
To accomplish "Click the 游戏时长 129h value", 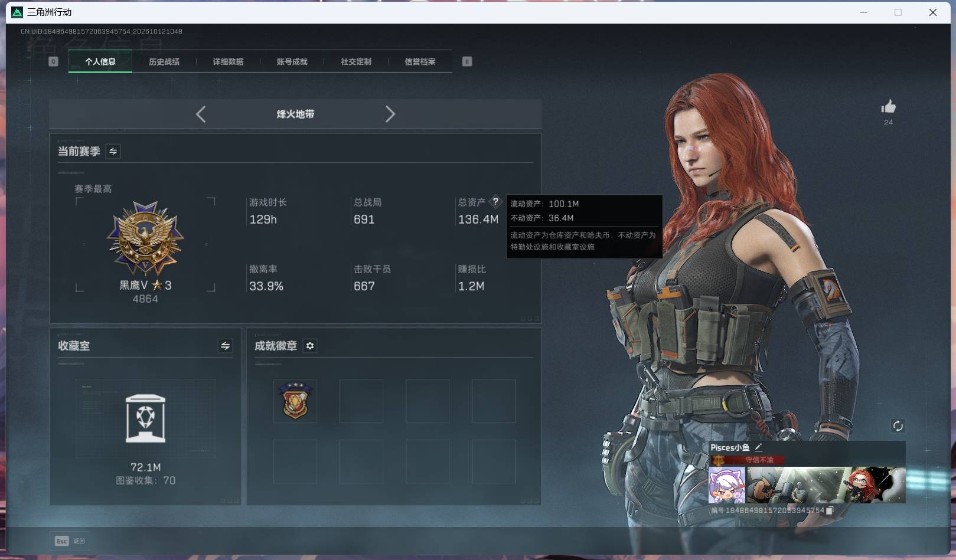I will 263,220.
